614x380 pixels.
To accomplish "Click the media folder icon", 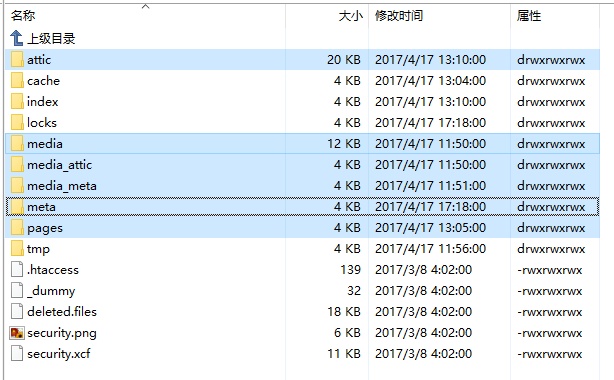I will (17, 144).
